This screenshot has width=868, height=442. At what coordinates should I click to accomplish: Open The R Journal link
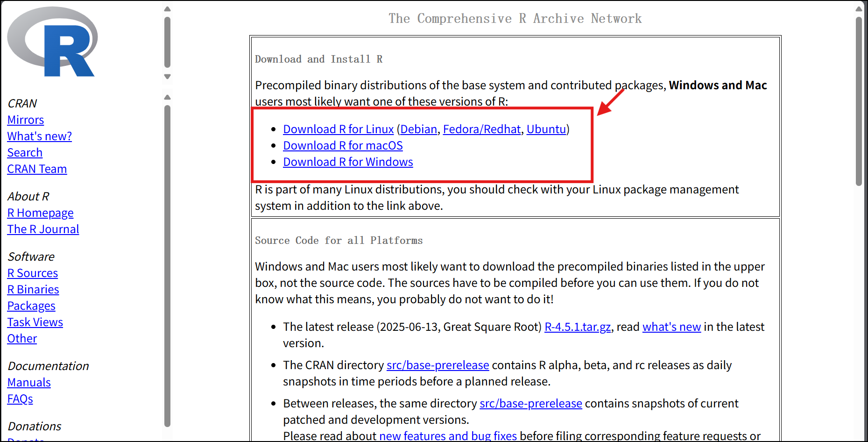point(43,229)
